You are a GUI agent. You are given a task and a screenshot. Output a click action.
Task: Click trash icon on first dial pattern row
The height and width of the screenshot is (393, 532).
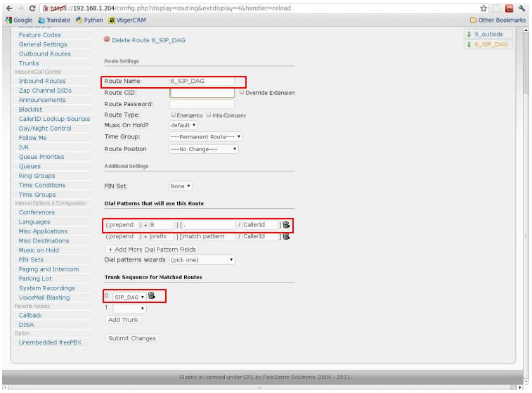[x=286, y=225]
